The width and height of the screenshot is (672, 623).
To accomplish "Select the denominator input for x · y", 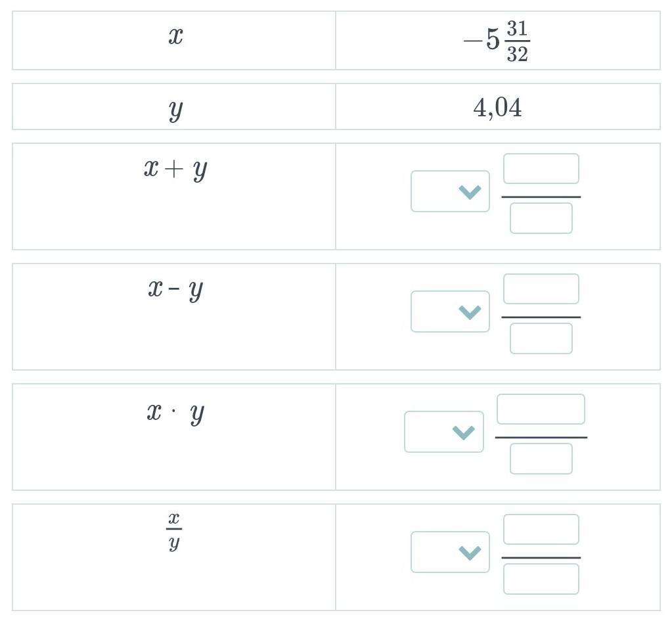I will pos(541,459).
